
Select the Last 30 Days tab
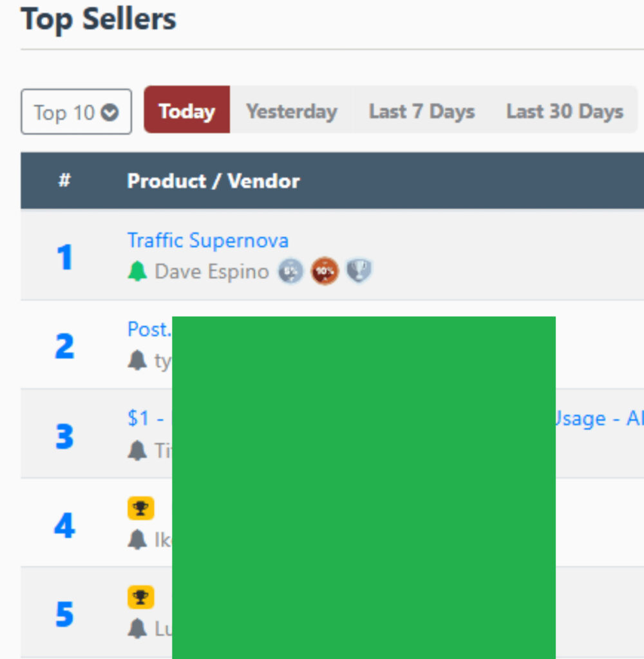pos(564,111)
